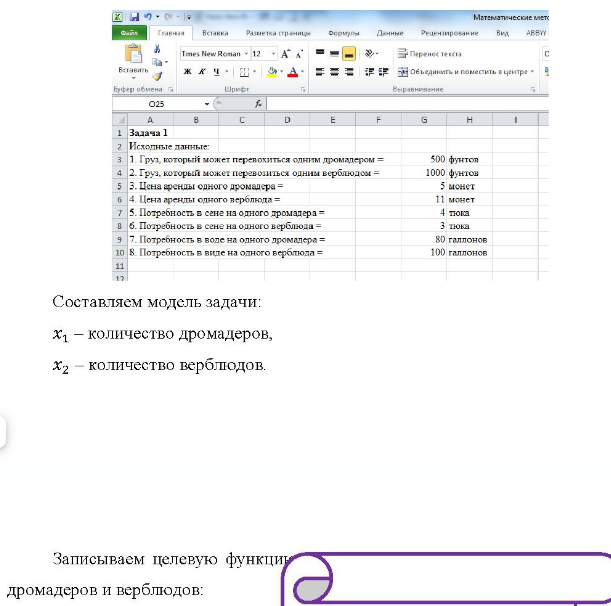This screenshot has width=611, height=606.
Task: Click the fill color bucket icon
Action: pos(272,72)
